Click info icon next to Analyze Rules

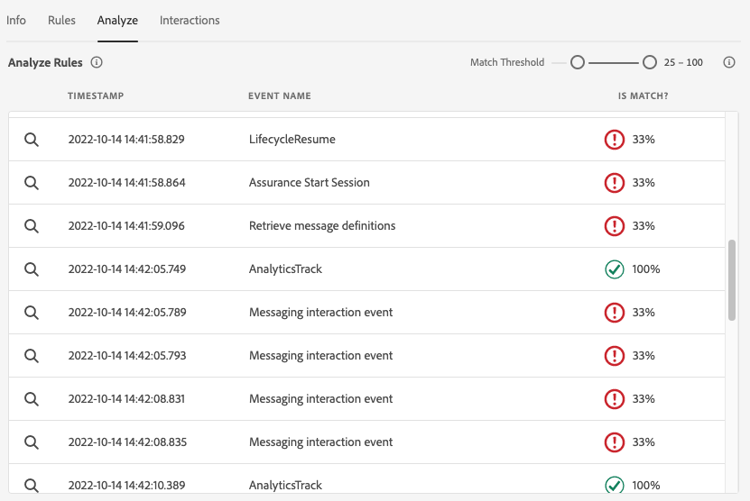(x=97, y=62)
